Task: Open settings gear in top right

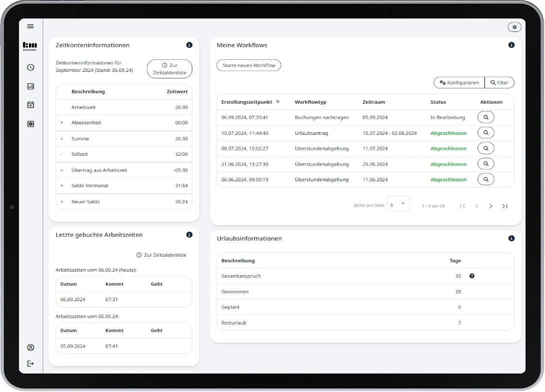Action: tap(514, 27)
